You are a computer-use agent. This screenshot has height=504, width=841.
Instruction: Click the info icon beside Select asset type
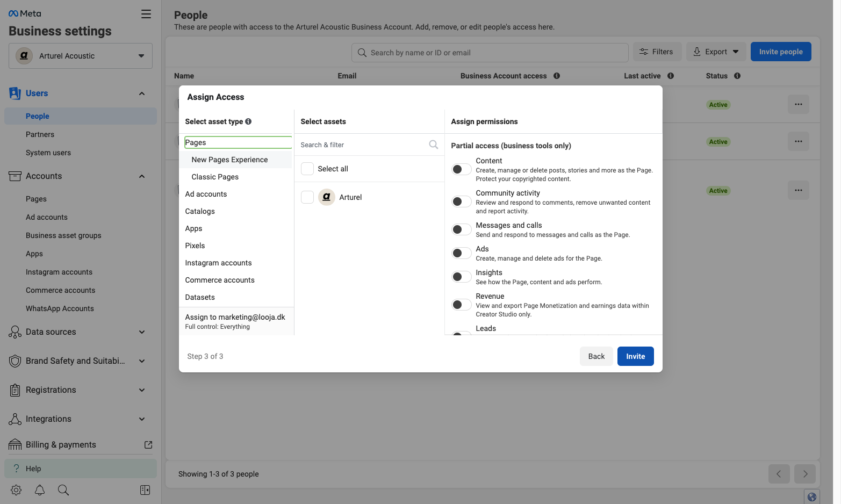248,121
